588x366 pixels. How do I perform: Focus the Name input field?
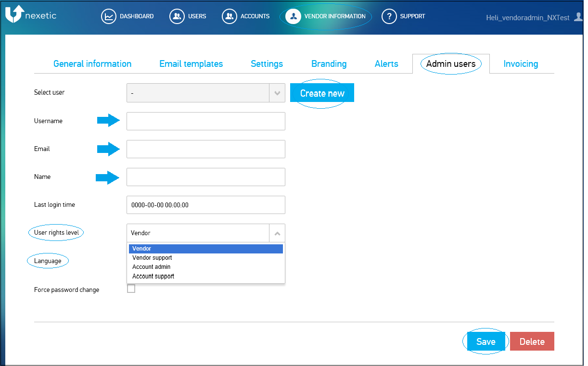coord(206,177)
